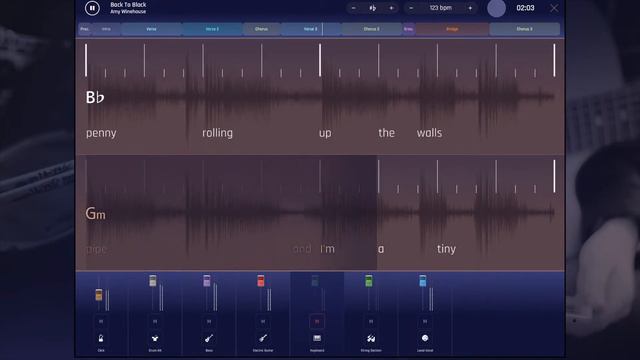This screenshot has height=360, width=640.
Task: Click the green String Section volume fader
Action: (x=369, y=281)
